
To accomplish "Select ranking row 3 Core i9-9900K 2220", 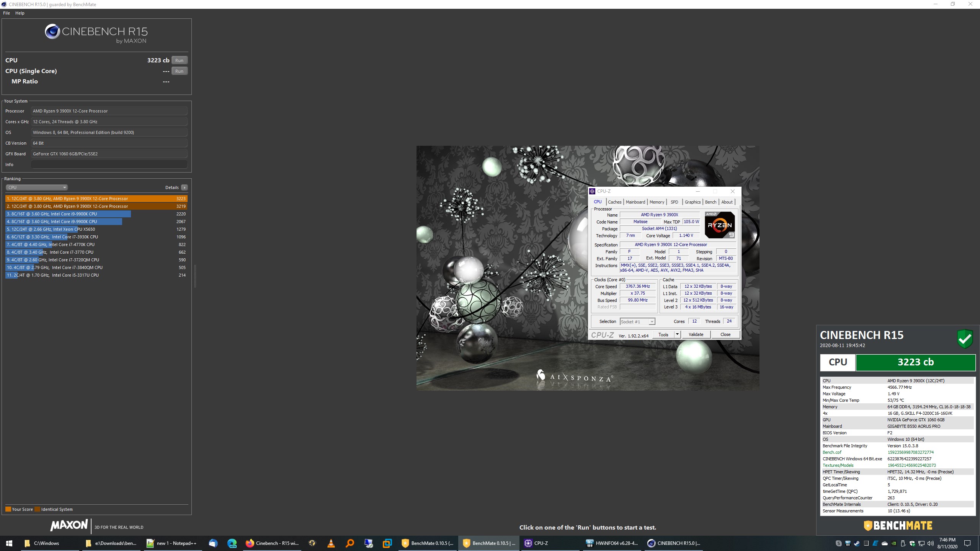I will coord(96,214).
